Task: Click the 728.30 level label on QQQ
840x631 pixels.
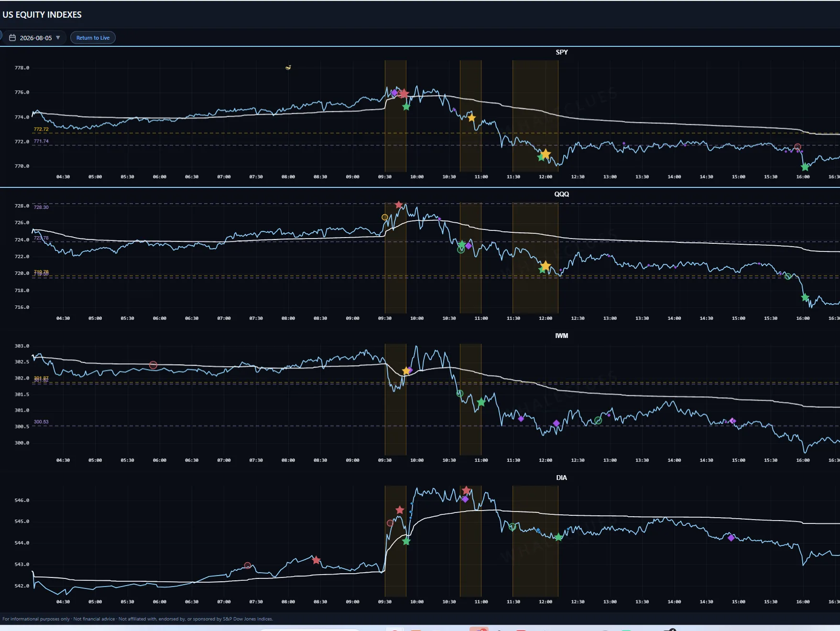Action: tap(41, 207)
